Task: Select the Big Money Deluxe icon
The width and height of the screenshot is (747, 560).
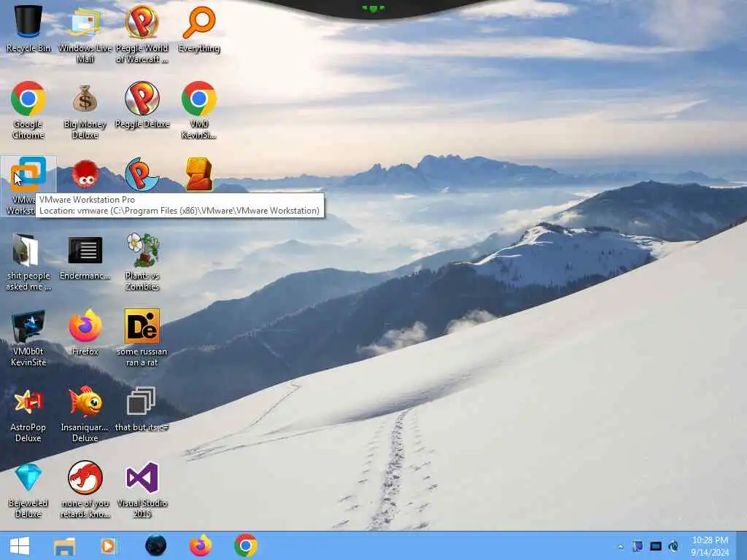Action: pyautogui.click(x=85, y=110)
